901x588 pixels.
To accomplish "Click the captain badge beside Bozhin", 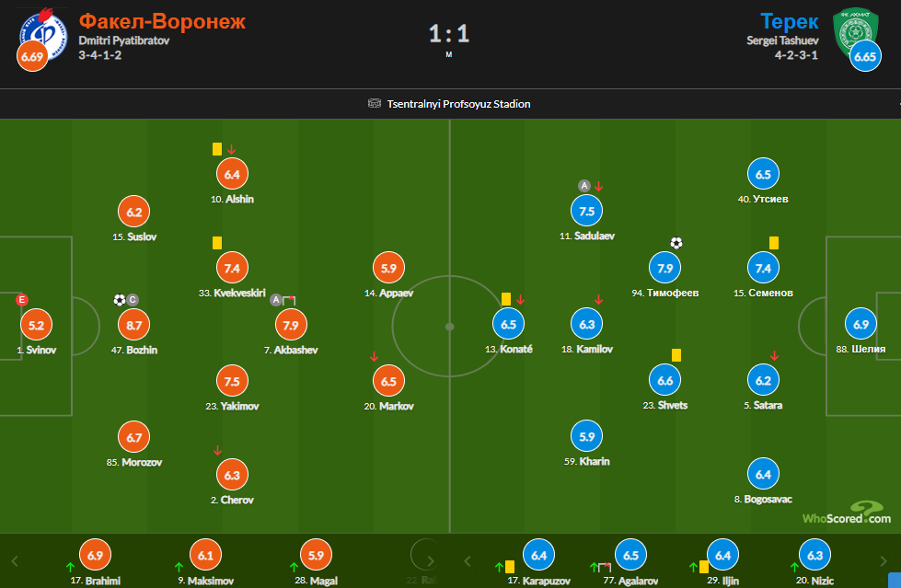I will click(133, 299).
